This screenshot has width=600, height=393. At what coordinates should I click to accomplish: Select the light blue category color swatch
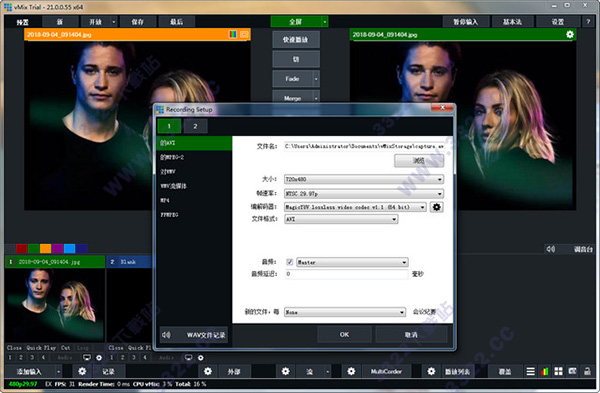click(69, 249)
